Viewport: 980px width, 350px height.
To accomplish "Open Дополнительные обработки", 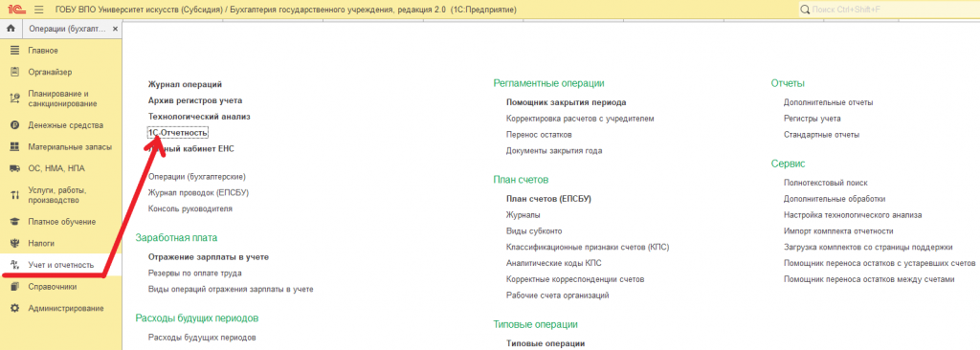I will point(835,199).
